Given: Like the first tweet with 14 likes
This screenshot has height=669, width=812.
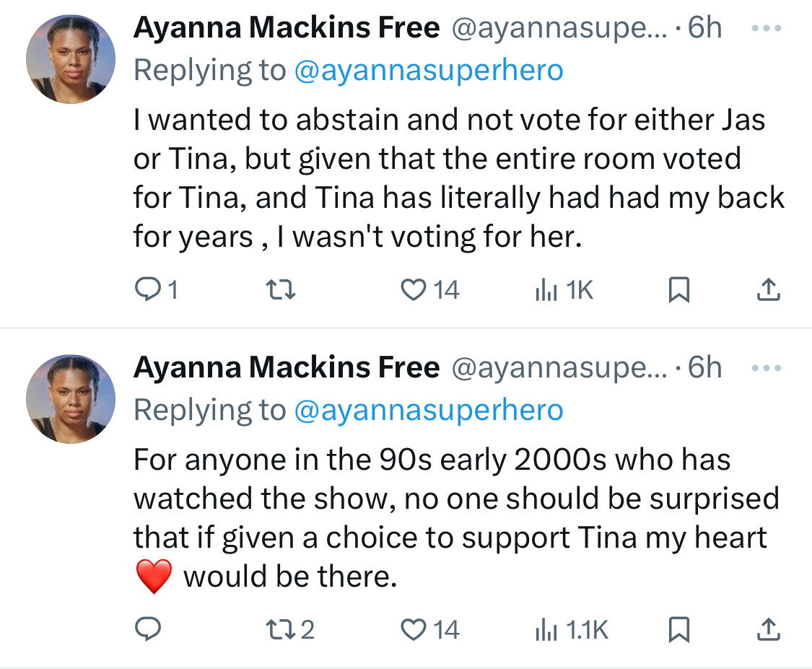Looking at the screenshot, I should point(430,289).
